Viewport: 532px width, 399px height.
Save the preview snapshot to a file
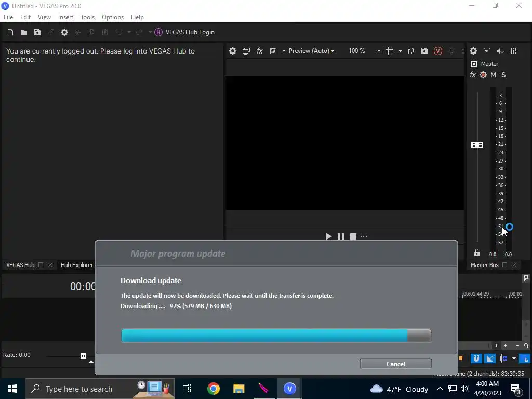(424, 51)
